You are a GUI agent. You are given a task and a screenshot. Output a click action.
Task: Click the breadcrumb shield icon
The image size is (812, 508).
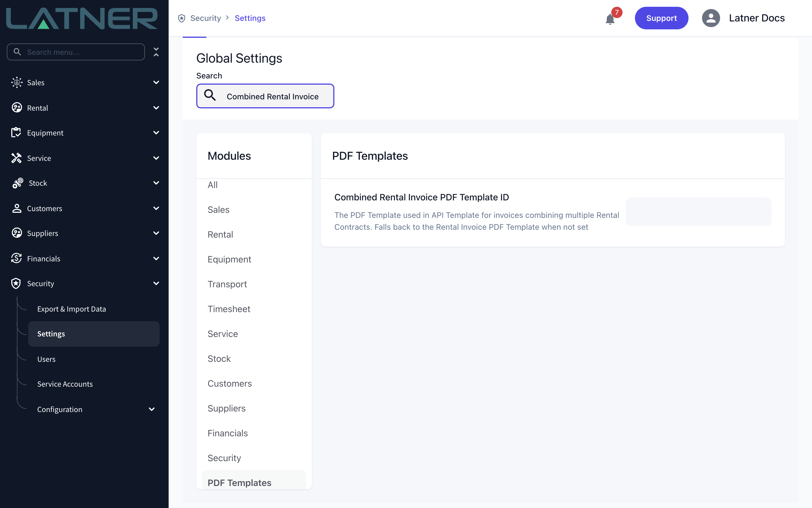tap(182, 18)
